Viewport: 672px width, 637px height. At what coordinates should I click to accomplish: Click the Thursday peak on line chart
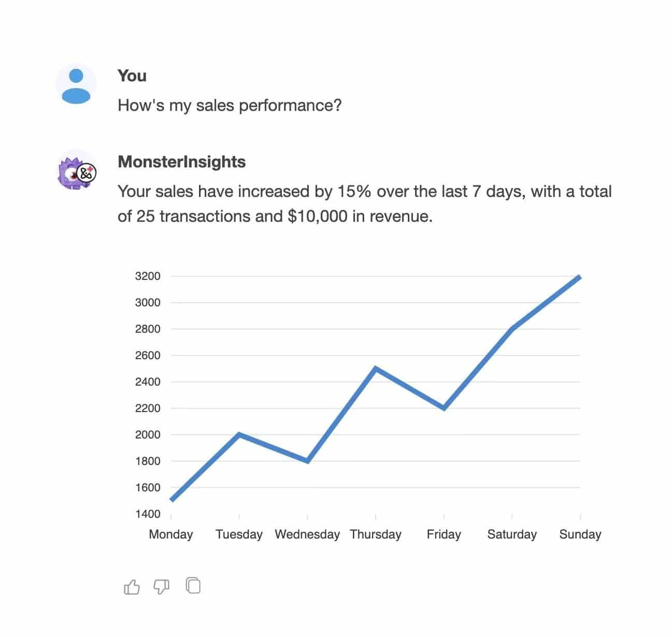[x=376, y=369]
